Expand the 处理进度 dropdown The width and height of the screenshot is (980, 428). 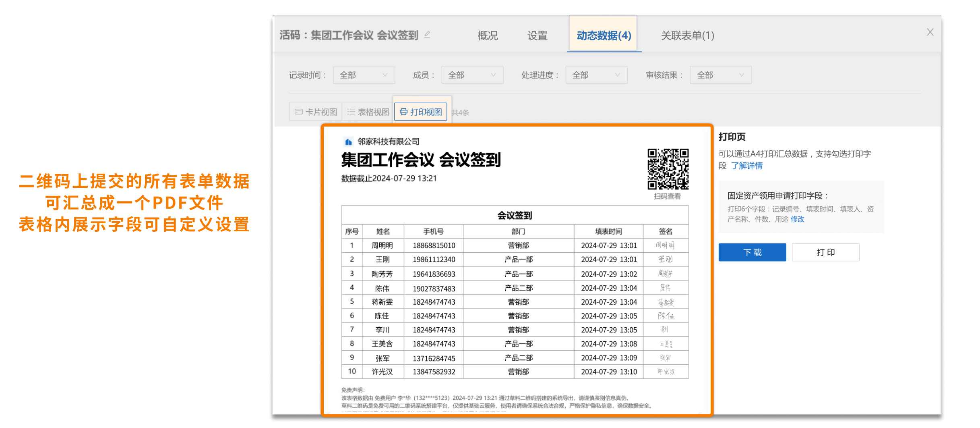(x=596, y=75)
